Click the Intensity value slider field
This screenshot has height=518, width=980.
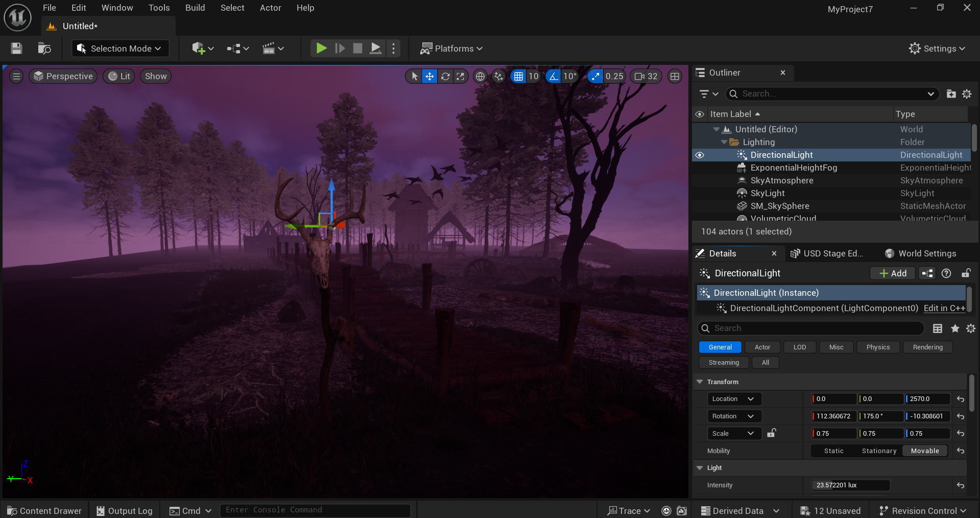[x=851, y=485]
